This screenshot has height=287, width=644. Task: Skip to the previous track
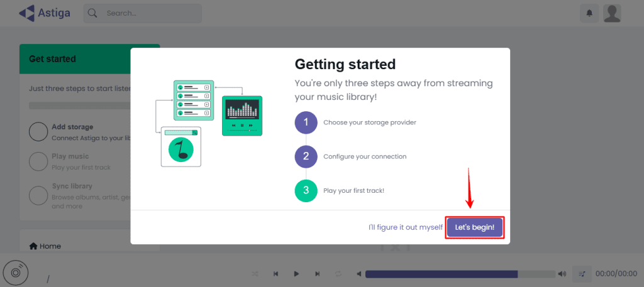click(275, 274)
